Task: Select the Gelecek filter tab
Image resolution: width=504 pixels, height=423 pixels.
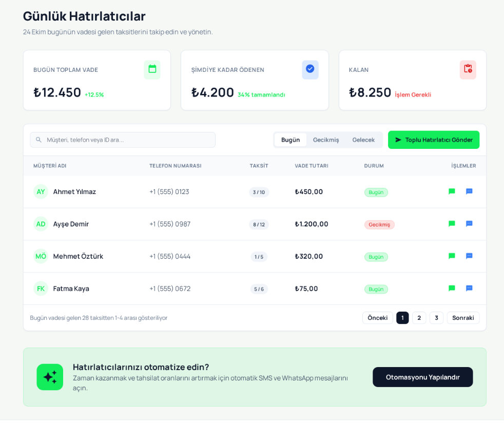Action: pyautogui.click(x=363, y=140)
